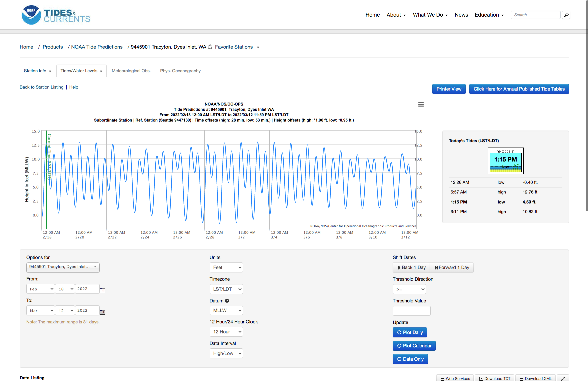
Task: Click the expand data listing arrows icon
Action: tap(563, 378)
